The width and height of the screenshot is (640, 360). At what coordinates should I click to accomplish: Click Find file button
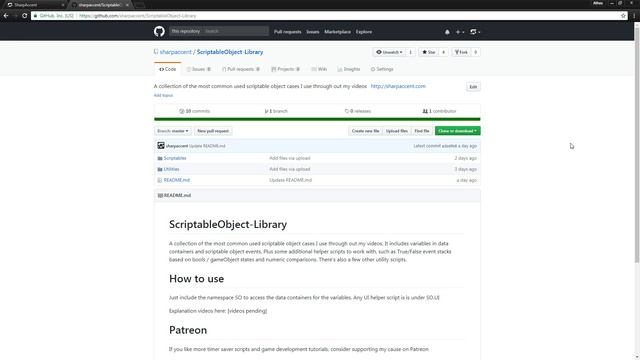click(x=422, y=131)
